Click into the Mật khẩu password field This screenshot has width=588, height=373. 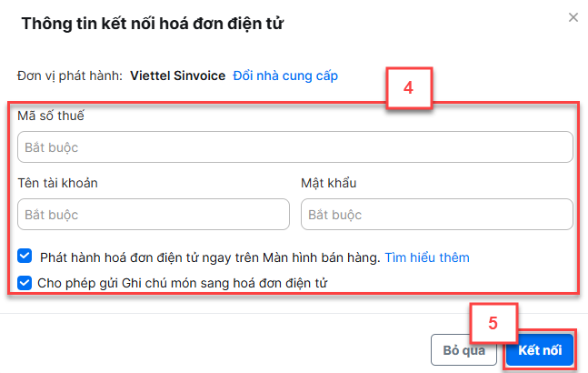click(437, 215)
